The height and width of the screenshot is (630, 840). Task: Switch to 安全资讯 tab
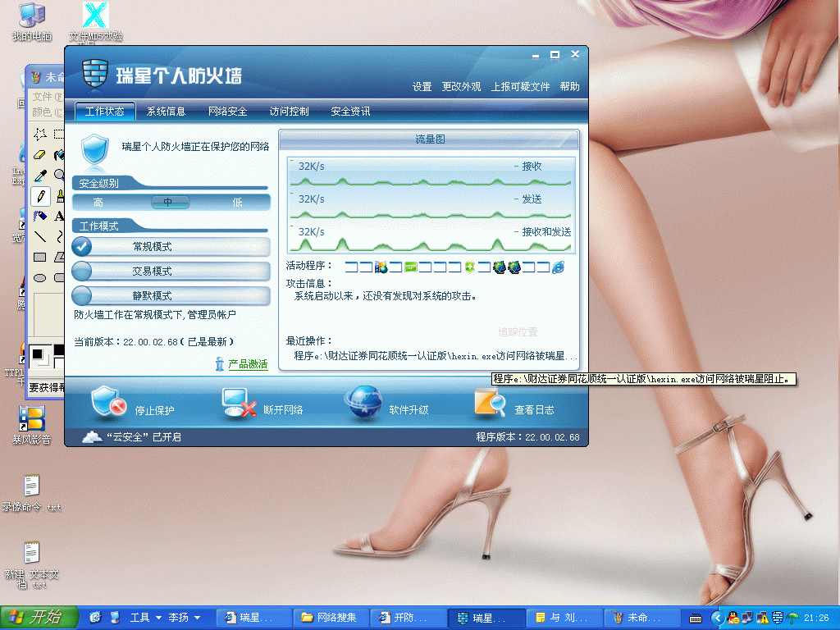[x=350, y=112]
